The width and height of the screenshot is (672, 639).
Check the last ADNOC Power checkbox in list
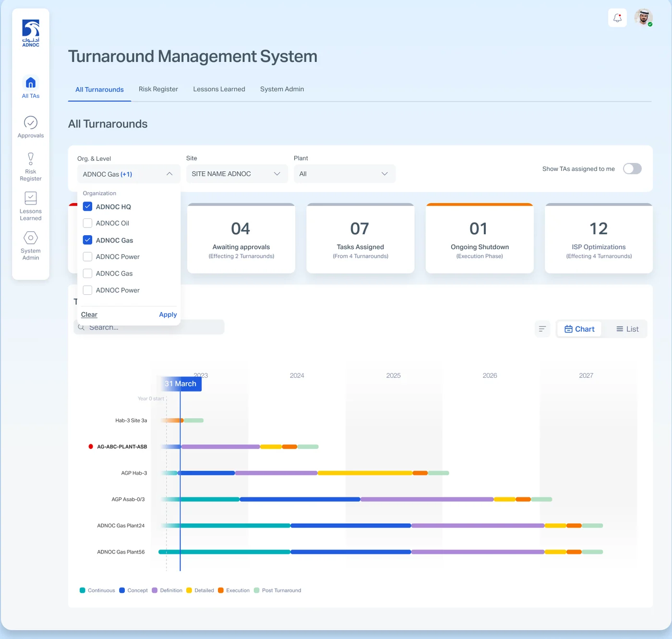(87, 290)
